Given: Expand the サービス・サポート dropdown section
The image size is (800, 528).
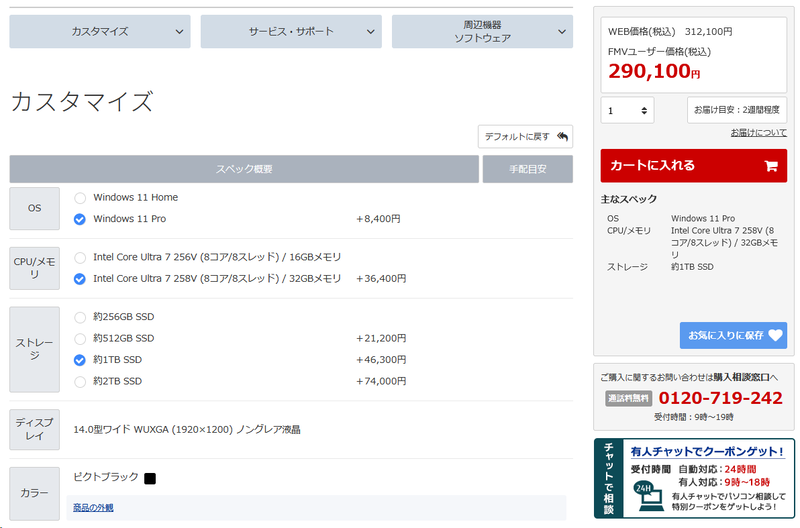Looking at the screenshot, I should 291,32.
